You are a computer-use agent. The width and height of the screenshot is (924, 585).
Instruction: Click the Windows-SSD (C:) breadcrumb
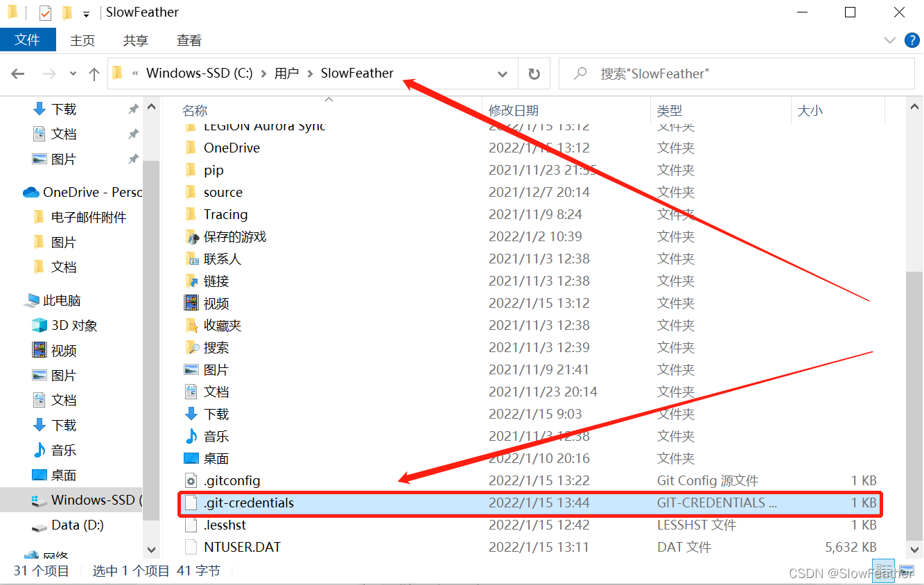[x=199, y=73]
